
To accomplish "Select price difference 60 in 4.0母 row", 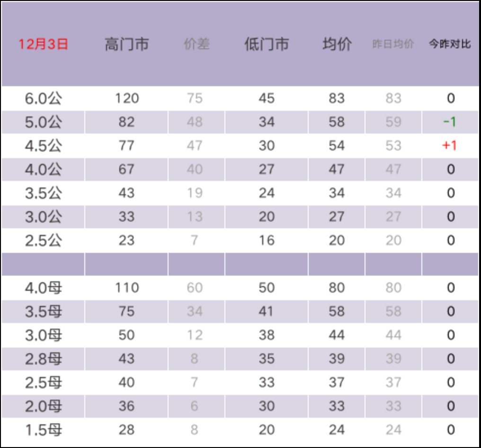I will (195, 288).
